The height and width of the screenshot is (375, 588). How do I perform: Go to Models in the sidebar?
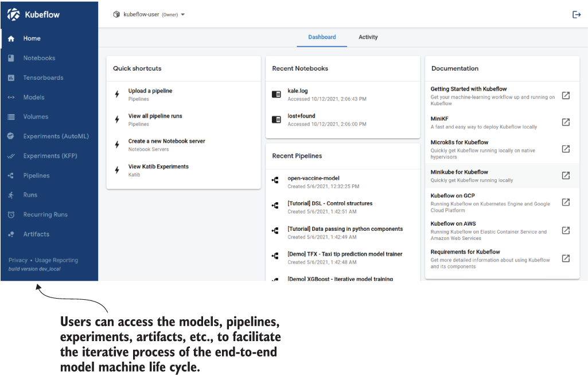click(x=49, y=97)
